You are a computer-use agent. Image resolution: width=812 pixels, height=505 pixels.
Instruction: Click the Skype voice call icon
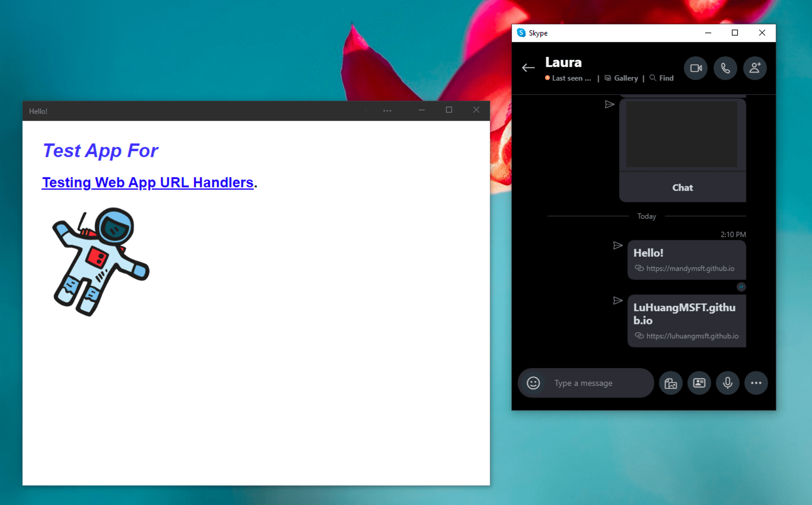(726, 69)
